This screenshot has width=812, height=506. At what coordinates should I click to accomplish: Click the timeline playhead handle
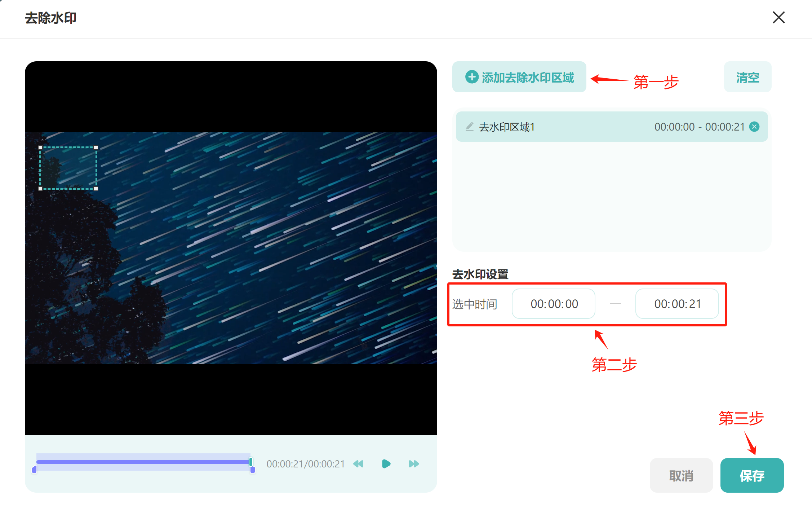[251, 462]
